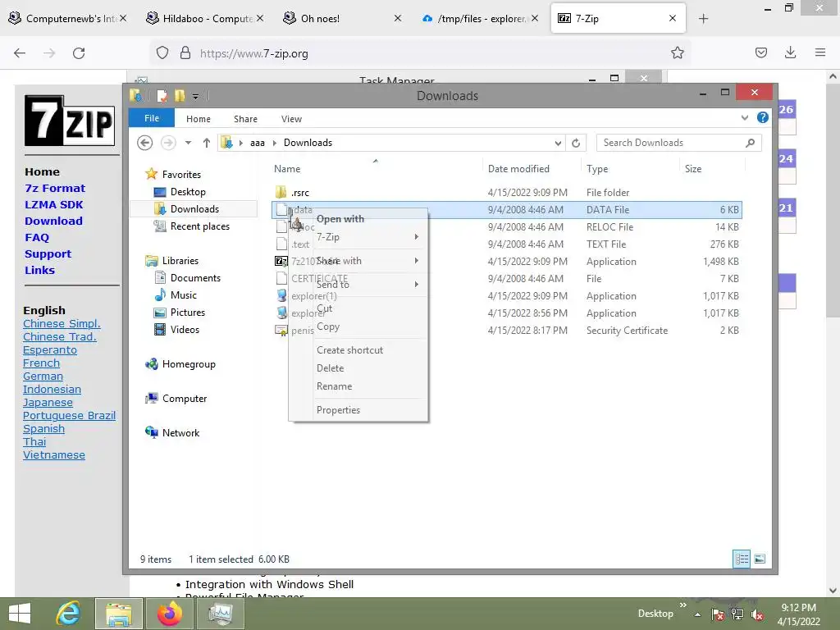
Task: Sort by the Date modified column header
Action: coord(518,169)
